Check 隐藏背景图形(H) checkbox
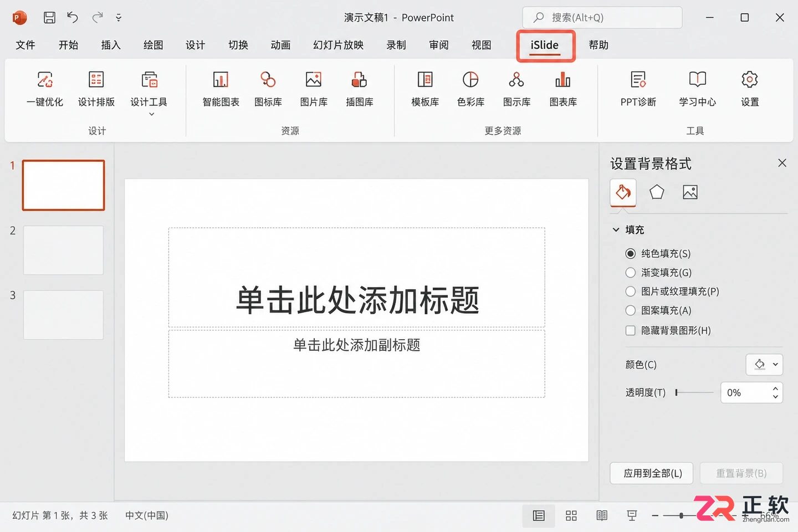Screen dimensions: 798x532 630,330
